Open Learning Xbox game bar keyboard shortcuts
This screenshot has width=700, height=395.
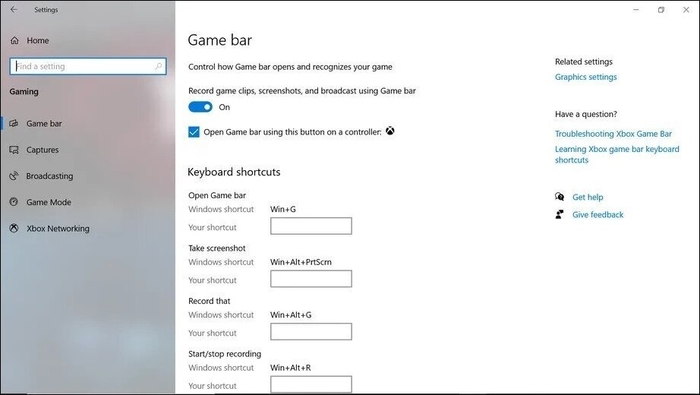click(x=617, y=154)
